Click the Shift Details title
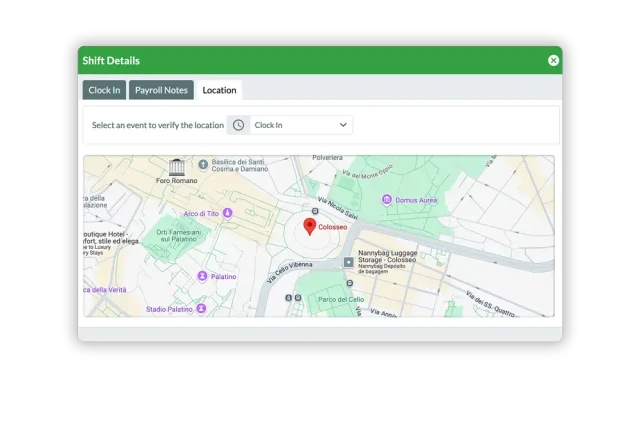The width and height of the screenshot is (640, 423). pyautogui.click(x=111, y=60)
